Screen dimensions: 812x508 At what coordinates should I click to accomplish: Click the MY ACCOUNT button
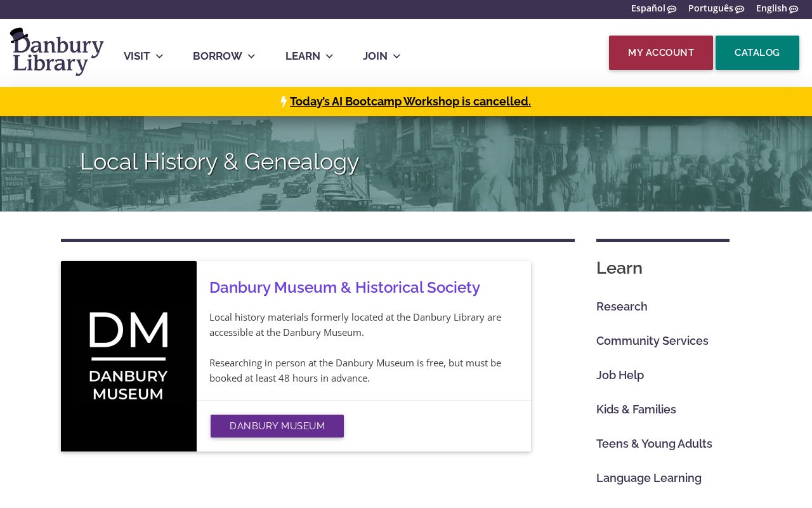tap(661, 53)
